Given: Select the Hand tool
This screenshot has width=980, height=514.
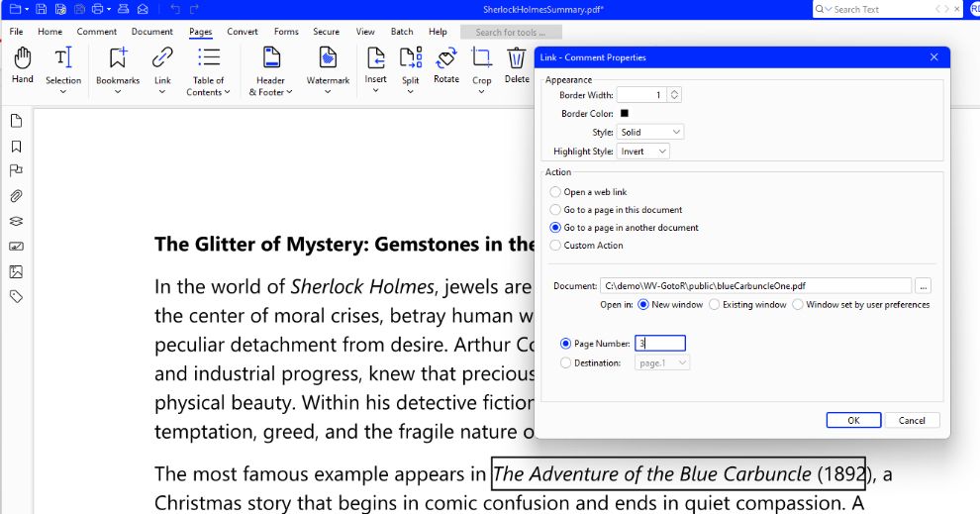Looking at the screenshot, I should 23,65.
